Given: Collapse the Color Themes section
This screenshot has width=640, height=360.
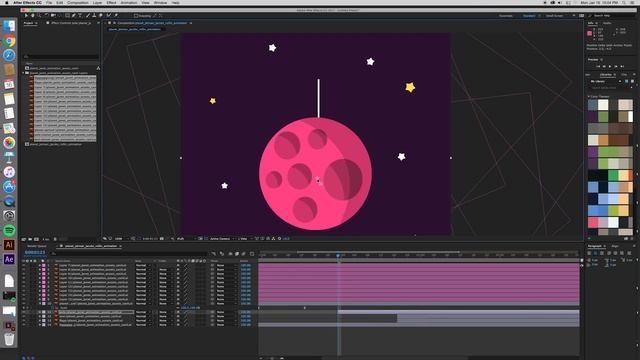Looking at the screenshot, I should point(589,97).
